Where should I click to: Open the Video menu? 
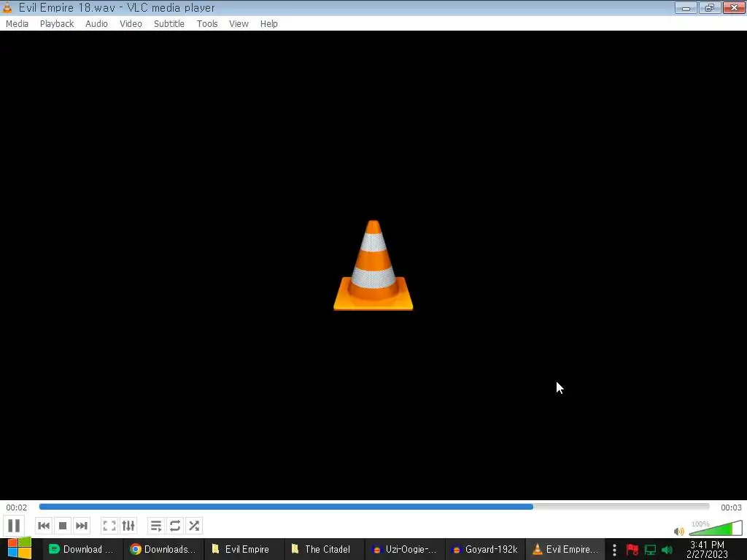(131, 24)
